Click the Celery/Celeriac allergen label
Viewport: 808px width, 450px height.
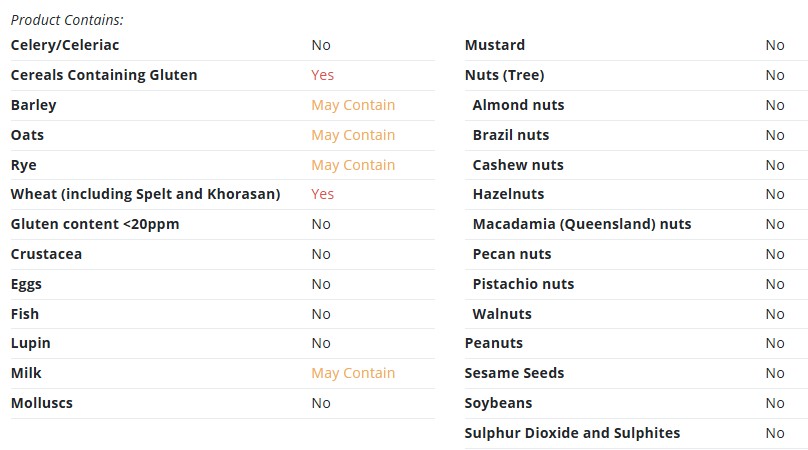point(65,45)
